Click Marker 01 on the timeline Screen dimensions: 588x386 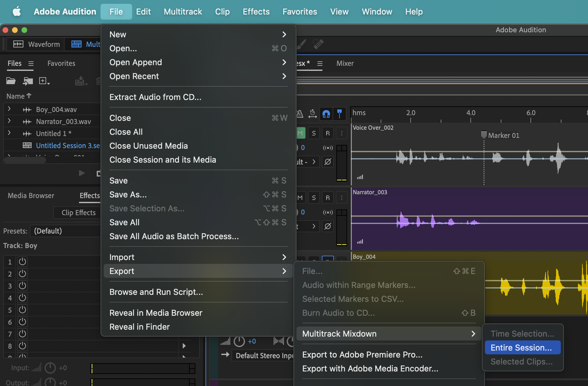point(500,135)
